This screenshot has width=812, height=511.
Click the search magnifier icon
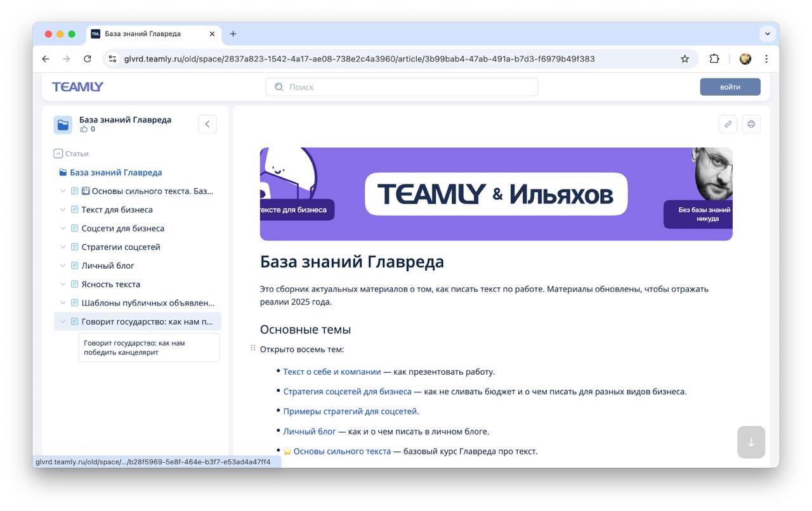(278, 87)
